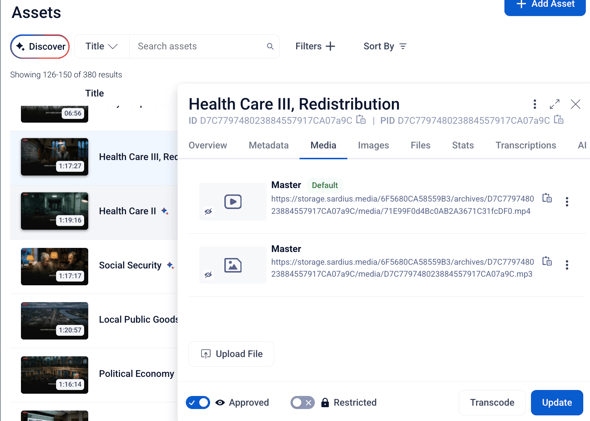
Task: Click the AI sparkle icon beside Health Care II
Action: point(164,211)
